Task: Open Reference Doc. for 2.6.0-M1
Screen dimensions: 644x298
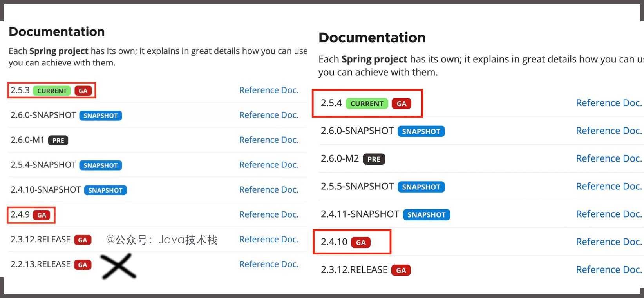Action: coord(269,140)
